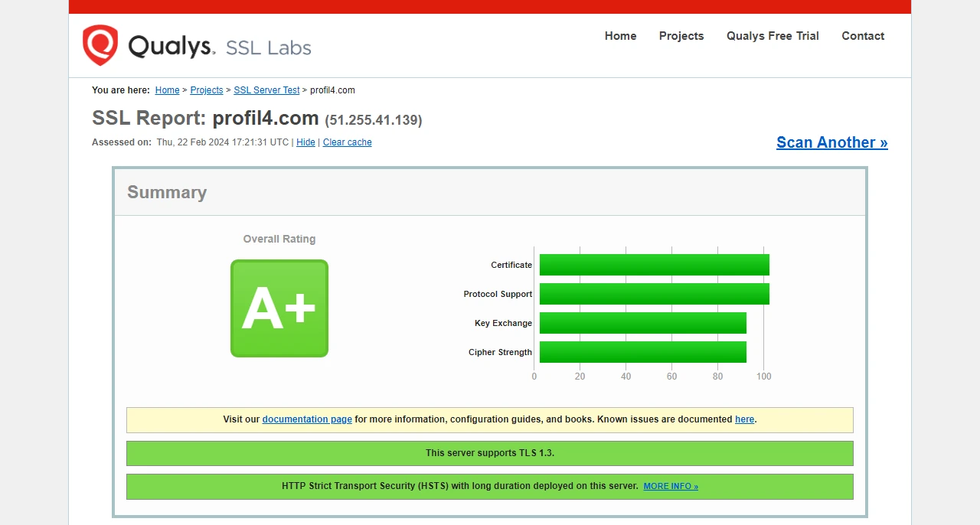Click the Key Exchange score bar
This screenshot has height=525, width=980.
pos(643,323)
